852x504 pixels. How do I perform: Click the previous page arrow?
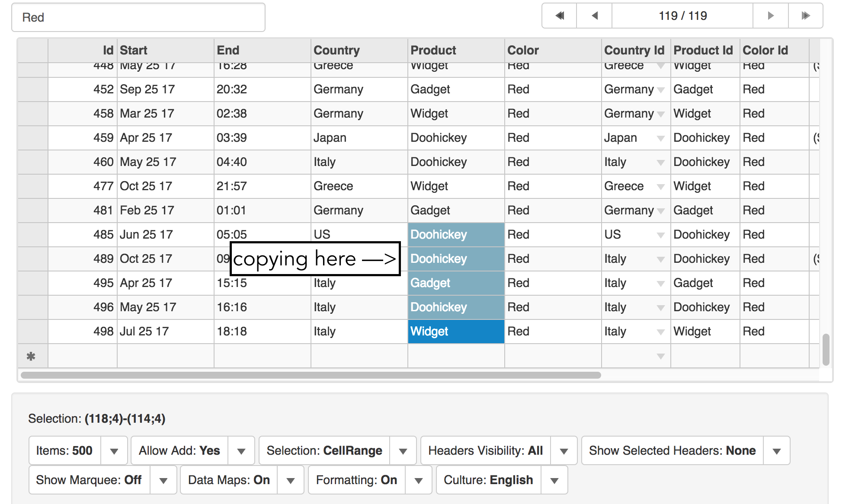pyautogui.click(x=595, y=16)
